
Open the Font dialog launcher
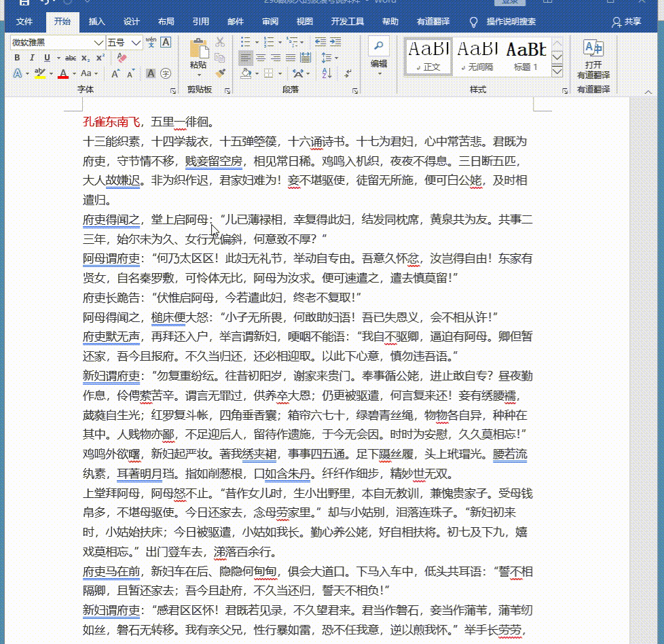(x=172, y=90)
